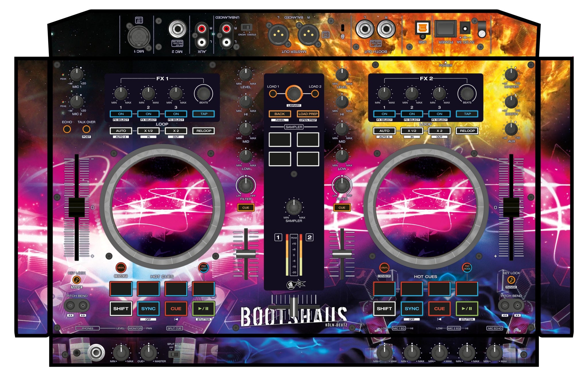
Task: Flip the rear STEREO/MONO switch
Action: click(x=246, y=27)
